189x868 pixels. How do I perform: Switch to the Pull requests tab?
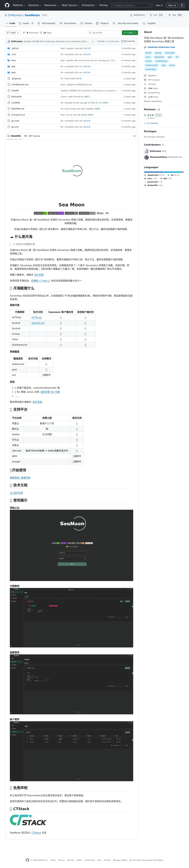(x=47, y=23)
